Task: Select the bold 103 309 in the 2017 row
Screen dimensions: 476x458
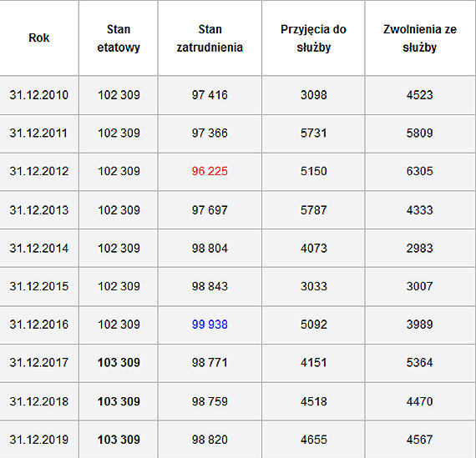Action: coord(119,362)
